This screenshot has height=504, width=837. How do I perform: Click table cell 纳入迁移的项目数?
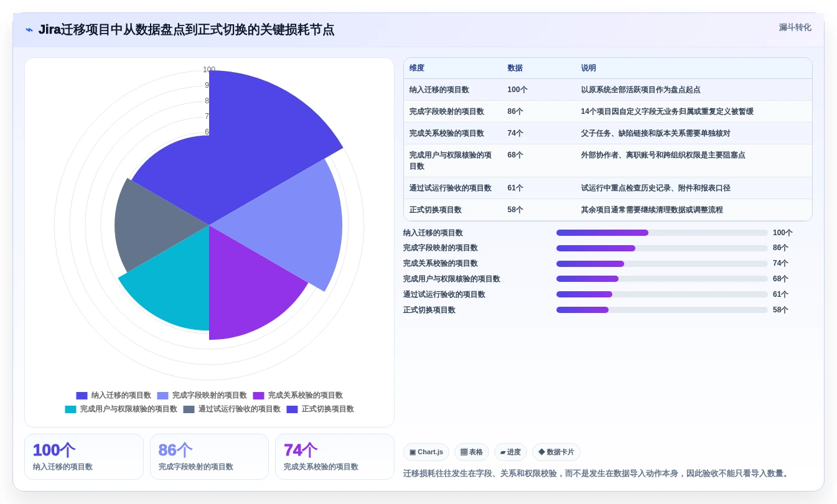pyautogui.click(x=439, y=90)
